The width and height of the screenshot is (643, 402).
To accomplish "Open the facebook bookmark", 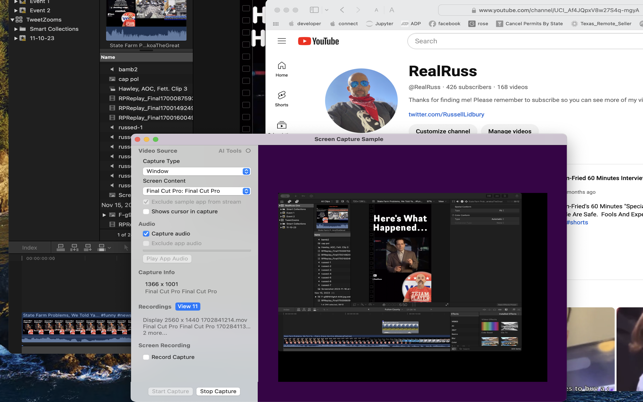I will point(445,24).
